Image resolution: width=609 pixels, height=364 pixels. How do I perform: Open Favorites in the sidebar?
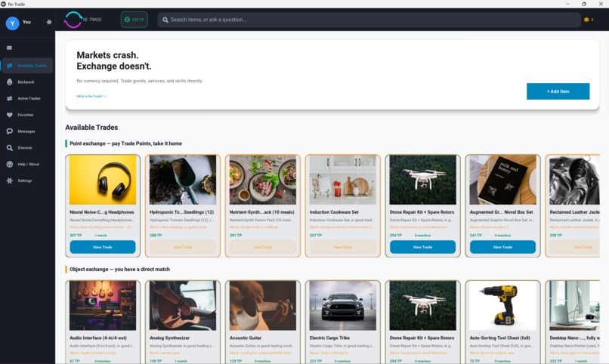point(27,115)
